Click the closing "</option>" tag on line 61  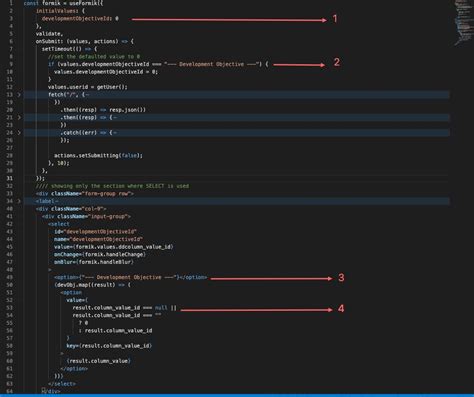(x=74, y=369)
